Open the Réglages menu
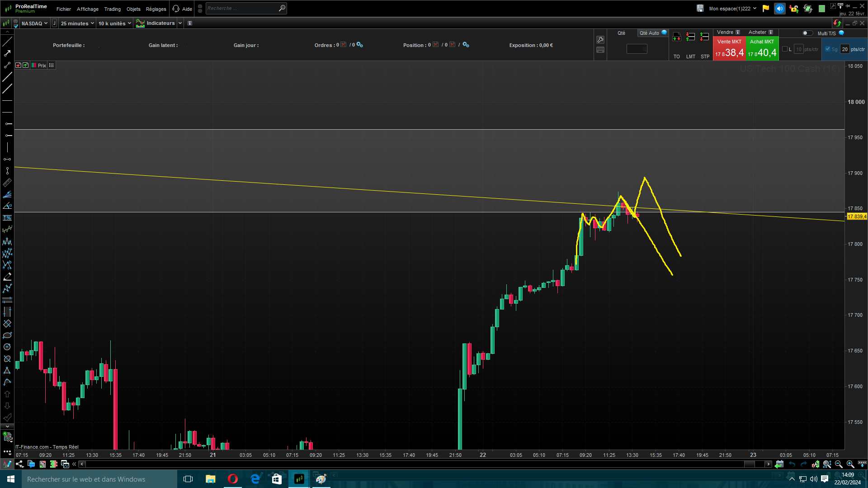Image resolution: width=868 pixels, height=488 pixels. (x=156, y=9)
